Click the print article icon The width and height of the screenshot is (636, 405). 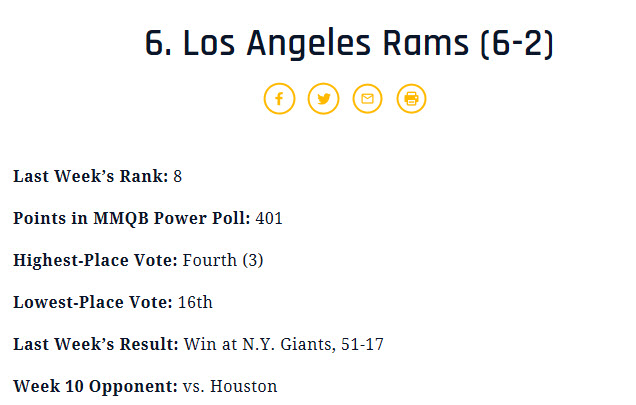[x=411, y=98]
